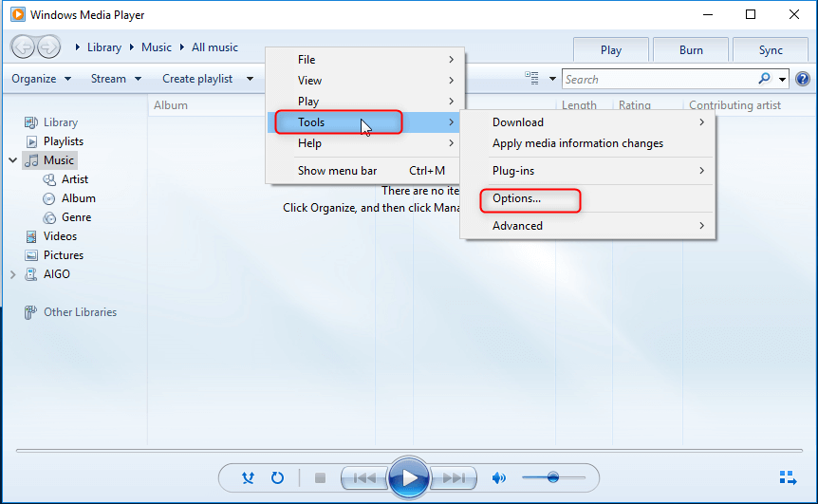
Task: Expand the Plug-ins submenu
Action: pos(587,171)
